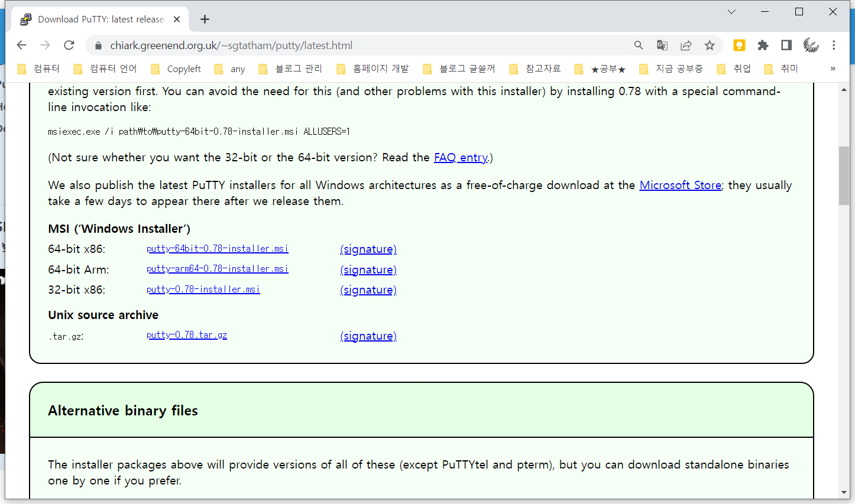Share this page via the share icon
The height and width of the screenshot is (504, 855).
[686, 45]
